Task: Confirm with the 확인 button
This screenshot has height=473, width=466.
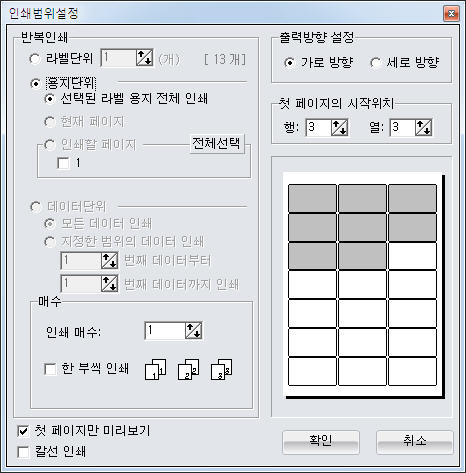Action: click(x=321, y=442)
